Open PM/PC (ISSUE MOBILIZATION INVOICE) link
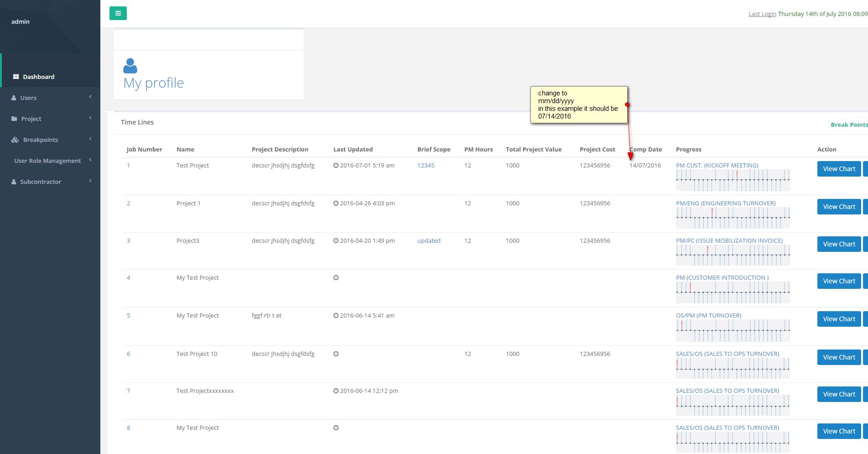Image resolution: width=868 pixels, height=454 pixels. coord(729,240)
